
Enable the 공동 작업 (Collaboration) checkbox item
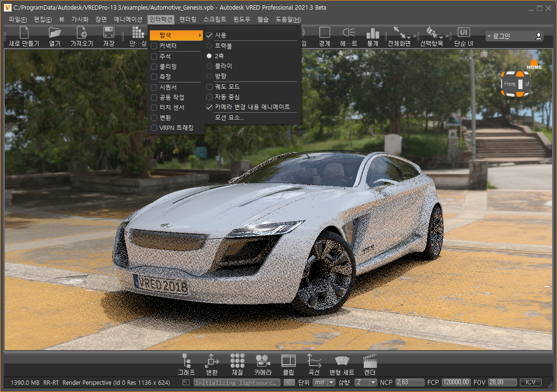tap(154, 97)
